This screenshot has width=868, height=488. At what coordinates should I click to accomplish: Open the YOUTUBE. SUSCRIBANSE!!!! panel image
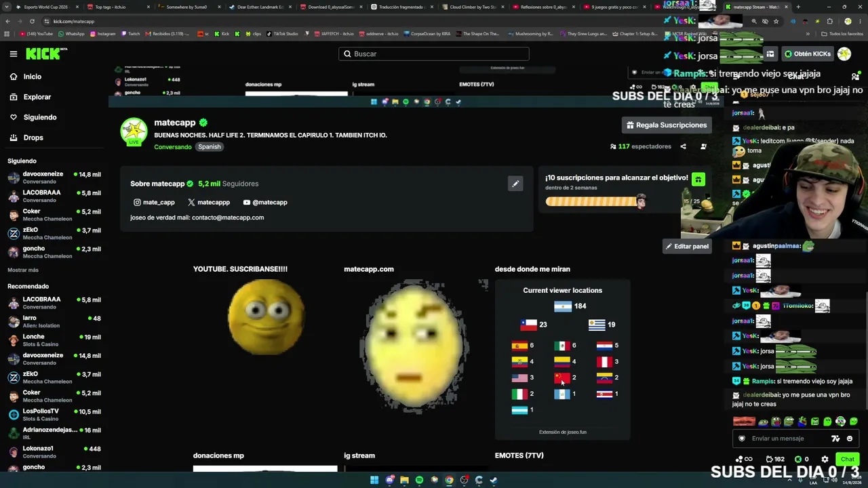pyautogui.click(x=265, y=317)
